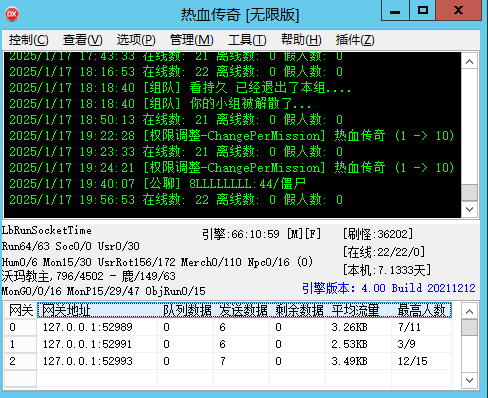Open the 帮助(H) menu
The image size is (488, 398).
click(x=301, y=40)
